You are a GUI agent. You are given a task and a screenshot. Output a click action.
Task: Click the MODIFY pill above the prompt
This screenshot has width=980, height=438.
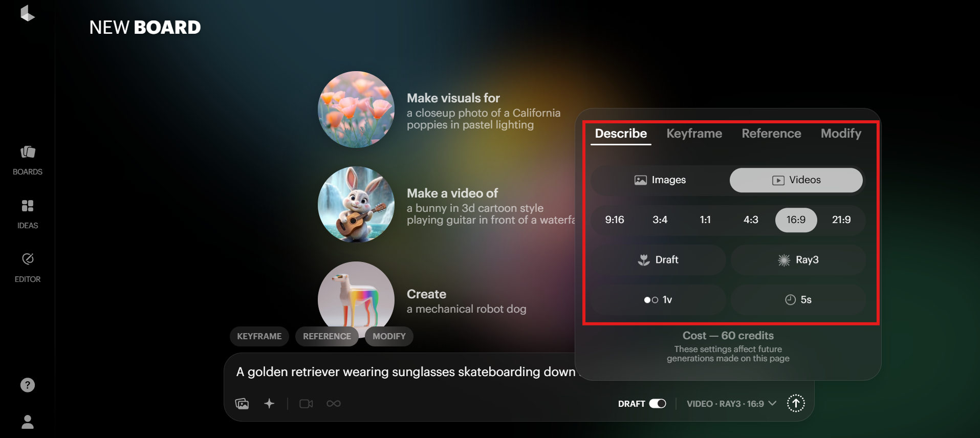coord(389,336)
